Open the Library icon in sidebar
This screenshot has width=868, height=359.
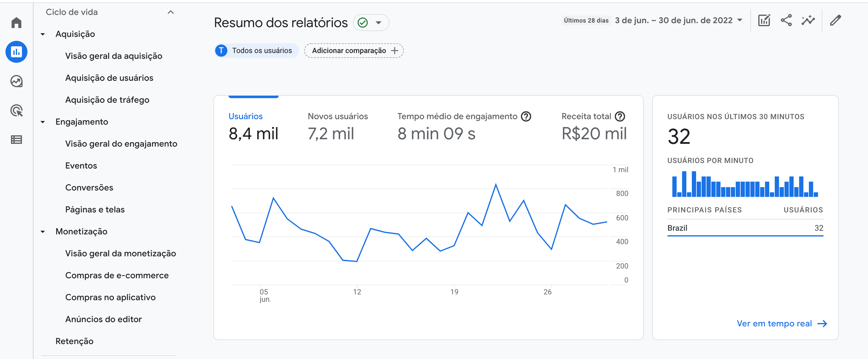(16, 139)
